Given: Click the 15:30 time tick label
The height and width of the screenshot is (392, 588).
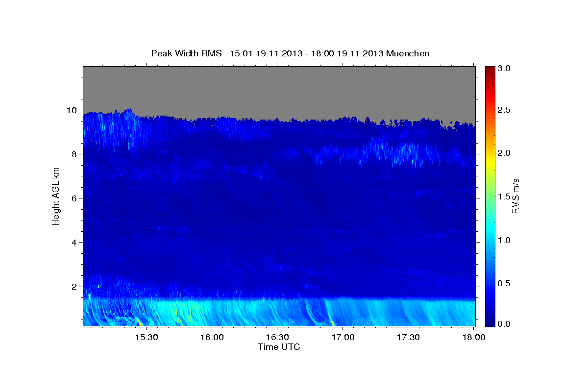Looking at the screenshot, I should pyautogui.click(x=146, y=337).
